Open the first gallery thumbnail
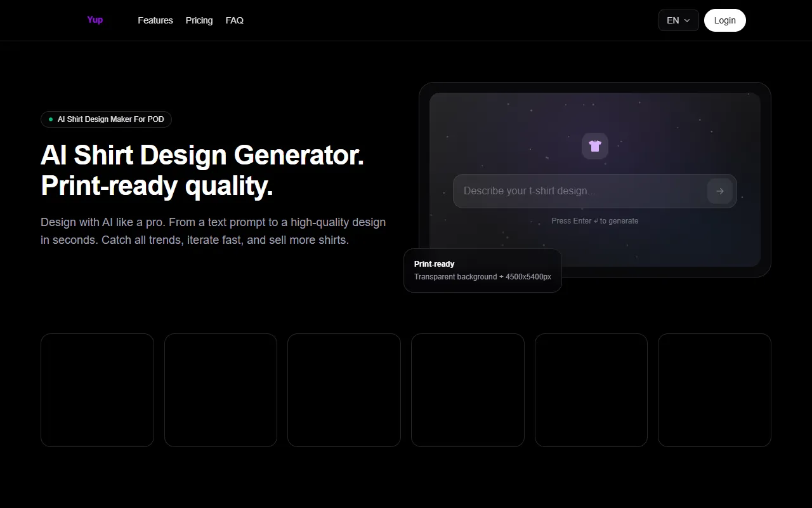 coord(97,389)
